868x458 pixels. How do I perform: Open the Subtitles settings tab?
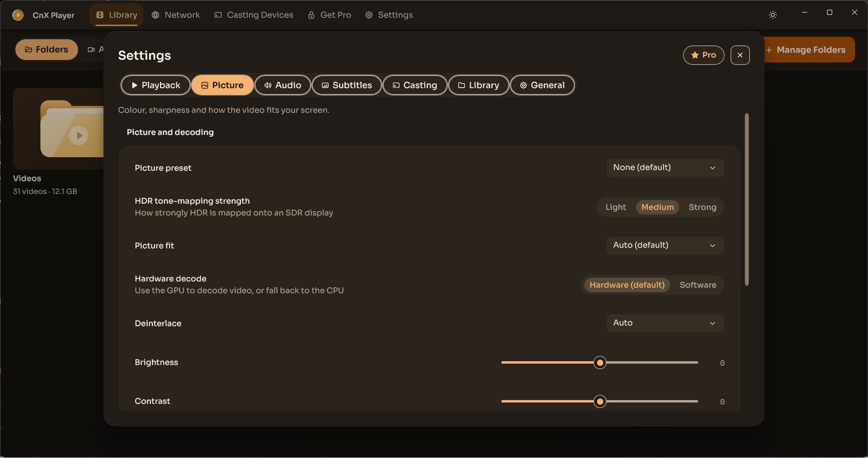click(x=347, y=85)
